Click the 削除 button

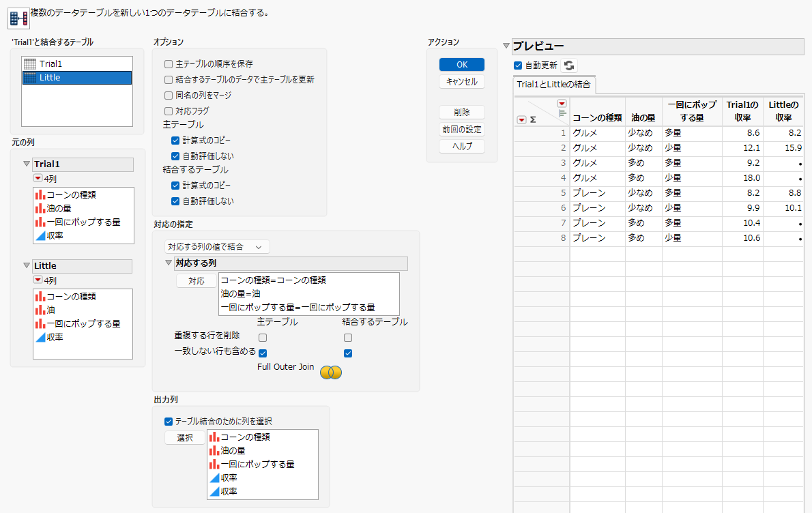462,113
